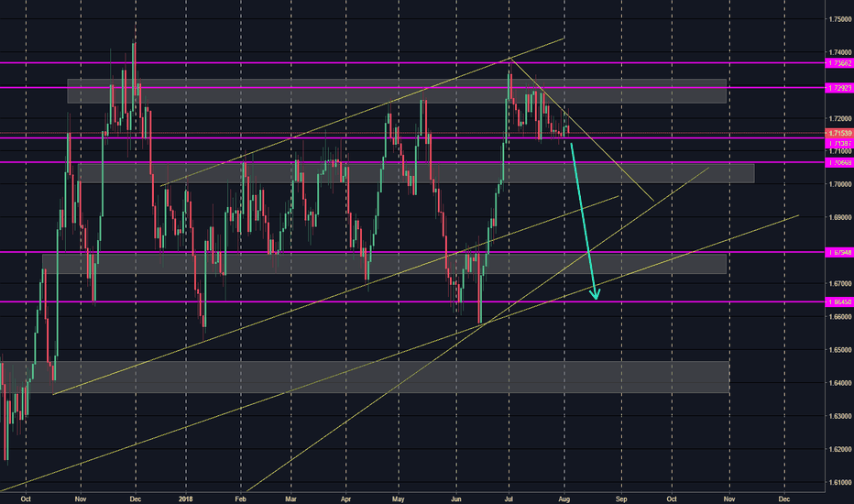Select the magenta price label 1.71387

pyautogui.click(x=839, y=143)
